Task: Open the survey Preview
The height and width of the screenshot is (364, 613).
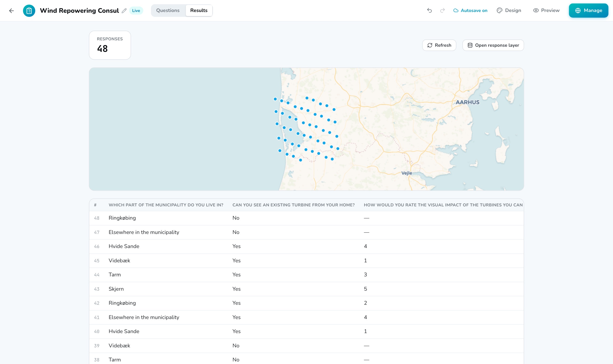Action: [546, 10]
